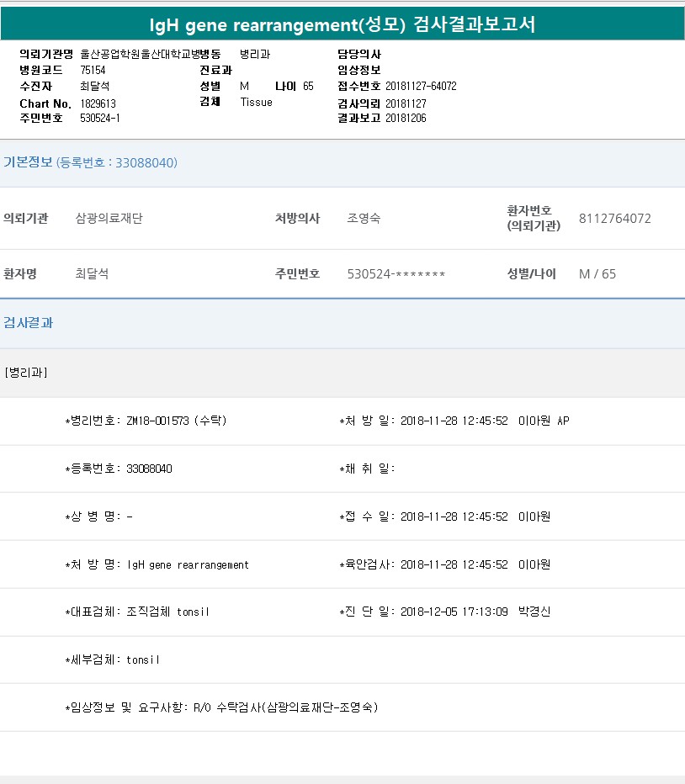Screen dimensions: 685x784
Task: Select the 대표검체 조직검체 tonsil row
Action: (137, 612)
